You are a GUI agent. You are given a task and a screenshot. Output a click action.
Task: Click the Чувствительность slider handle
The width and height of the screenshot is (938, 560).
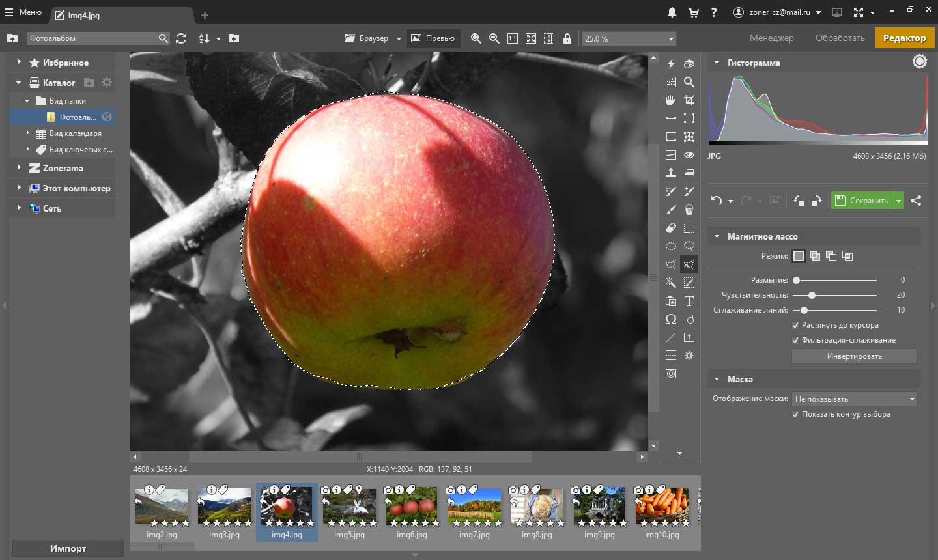tap(812, 295)
